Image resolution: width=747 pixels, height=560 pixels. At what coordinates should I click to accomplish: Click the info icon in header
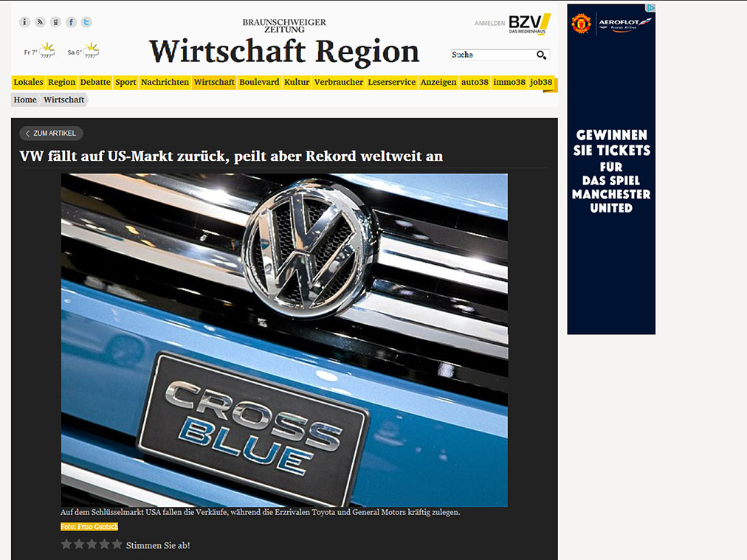point(25,22)
